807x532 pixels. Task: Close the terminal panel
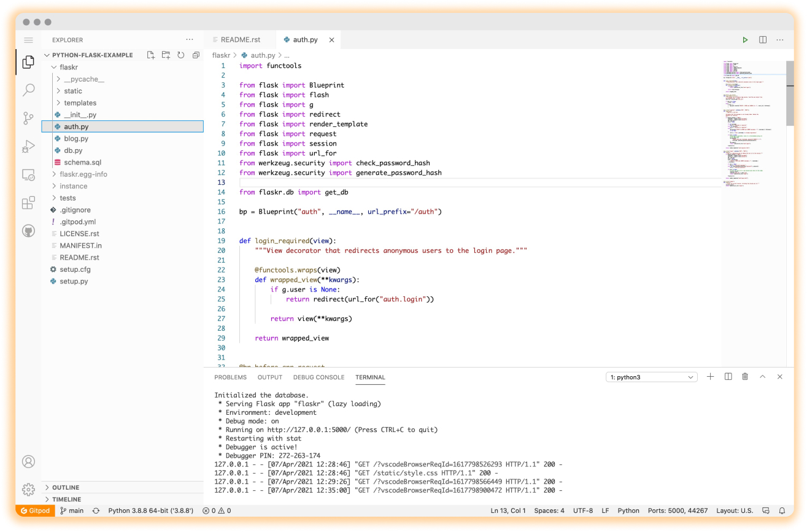pyautogui.click(x=780, y=377)
